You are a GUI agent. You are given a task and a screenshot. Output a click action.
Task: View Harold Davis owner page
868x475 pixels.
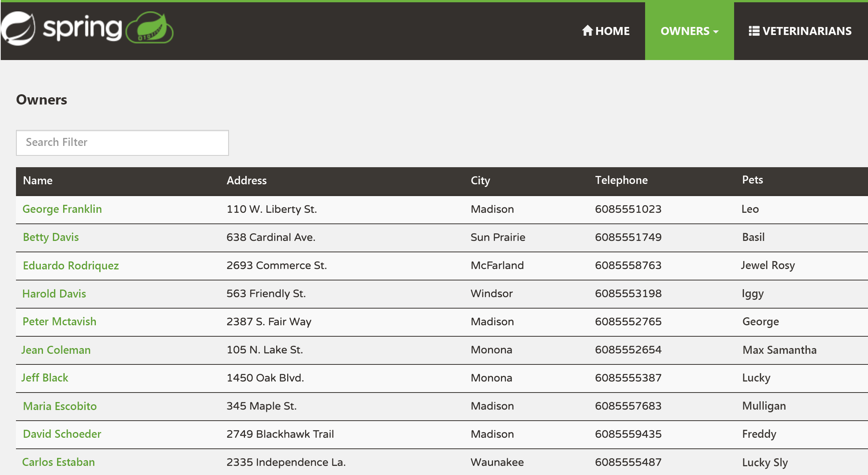(x=54, y=293)
